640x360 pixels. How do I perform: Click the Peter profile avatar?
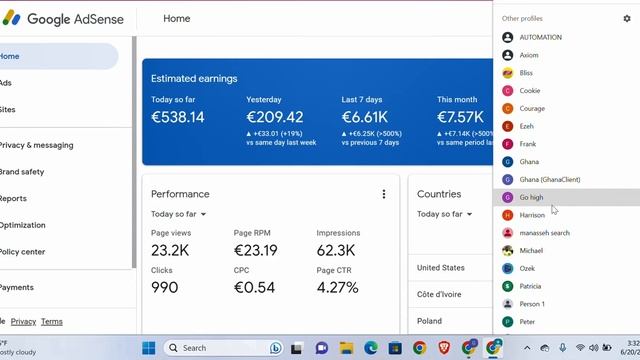coord(507,322)
